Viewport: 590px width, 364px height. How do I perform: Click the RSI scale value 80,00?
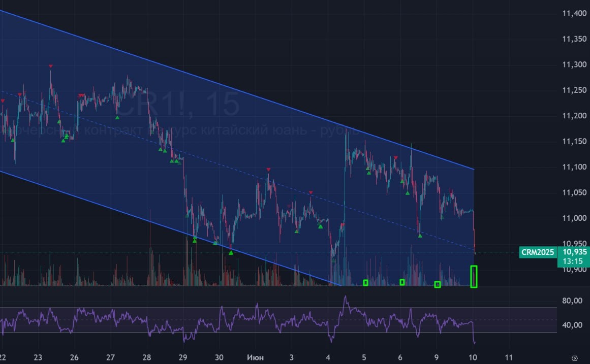[x=572, y=301]
